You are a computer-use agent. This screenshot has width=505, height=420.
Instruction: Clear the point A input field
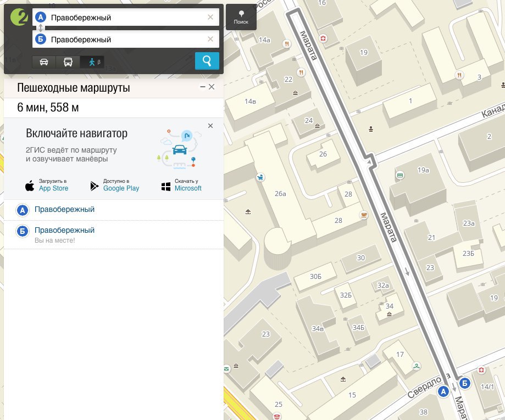pos(210,17)
